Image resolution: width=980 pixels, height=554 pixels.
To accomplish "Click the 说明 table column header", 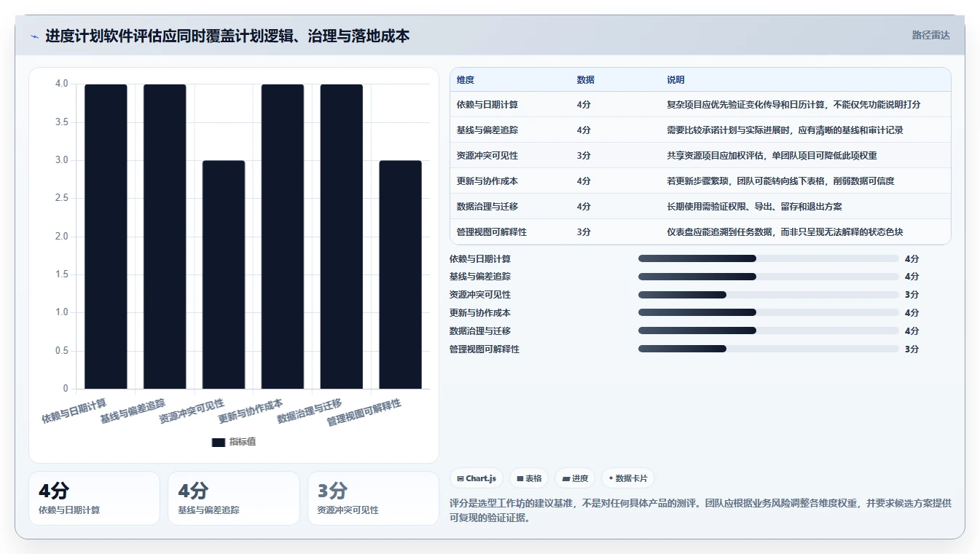I will (675, 79).
